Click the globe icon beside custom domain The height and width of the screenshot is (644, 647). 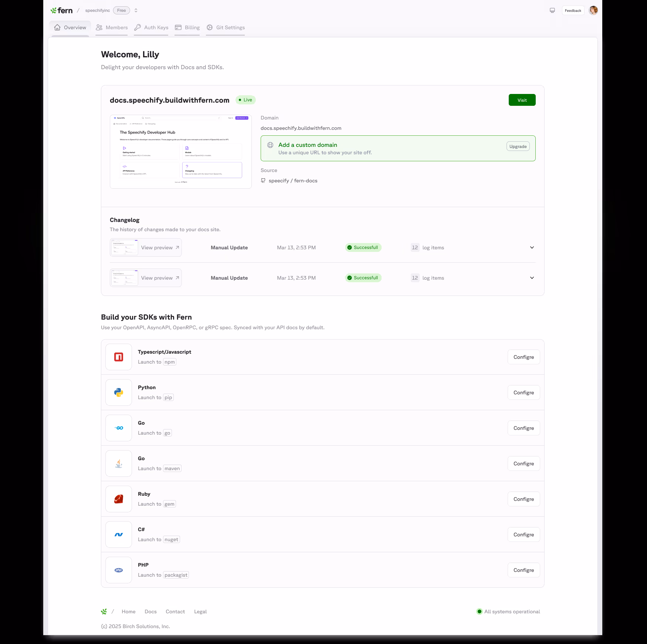[x=270, y=145]
